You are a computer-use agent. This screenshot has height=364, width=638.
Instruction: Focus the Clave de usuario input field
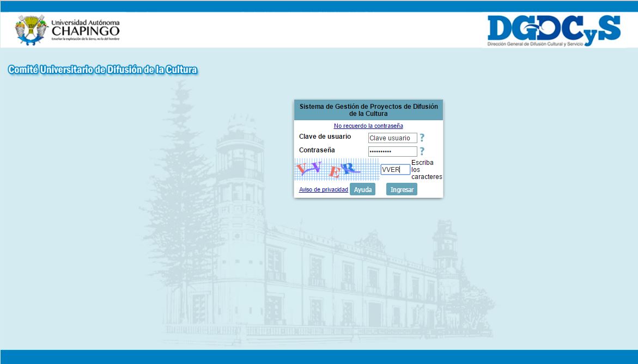click(x=392, y=138)
